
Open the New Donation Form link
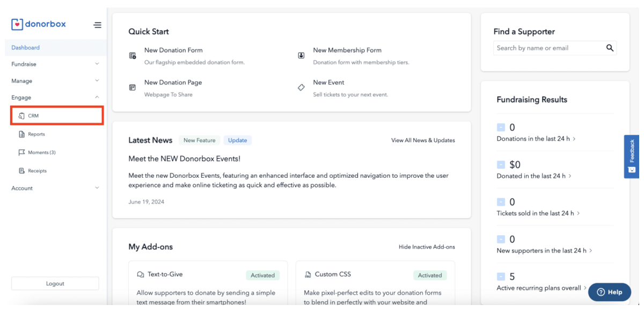(x=173, y=50)
